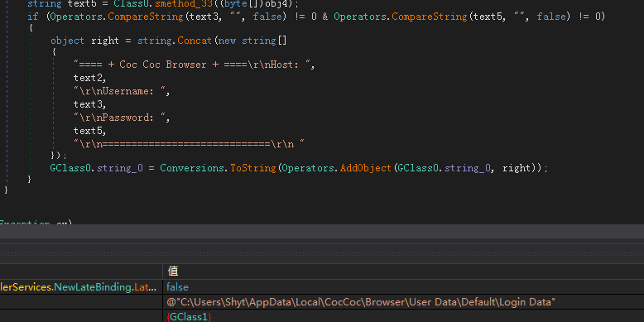Screen dimensions: 644x322
Task: Click the AddObject method call
Action: pyautogui.click(x=366, y=168)
